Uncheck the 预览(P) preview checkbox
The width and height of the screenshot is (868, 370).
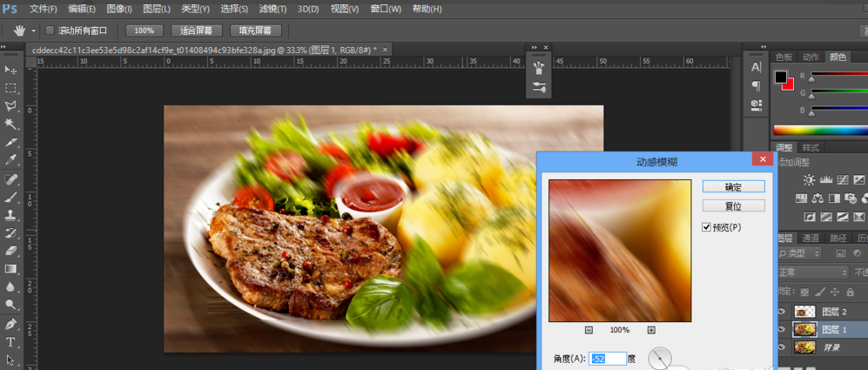[x=707, y=227]
